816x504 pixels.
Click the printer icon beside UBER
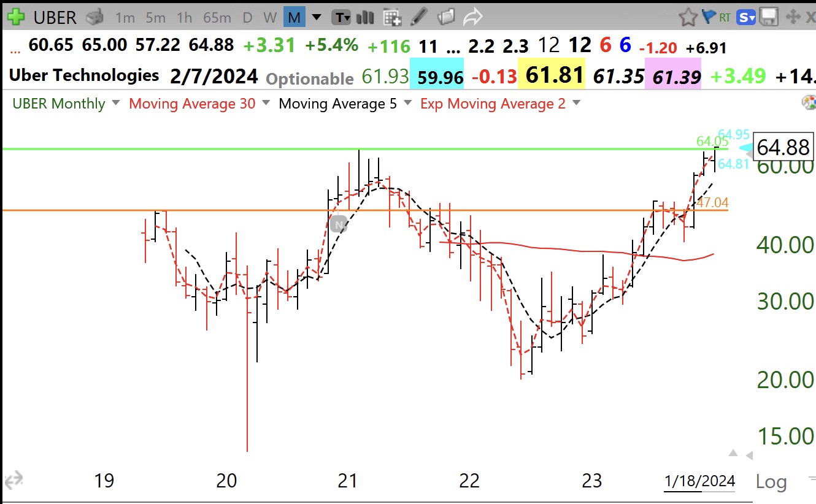click(x=94, y=17)
